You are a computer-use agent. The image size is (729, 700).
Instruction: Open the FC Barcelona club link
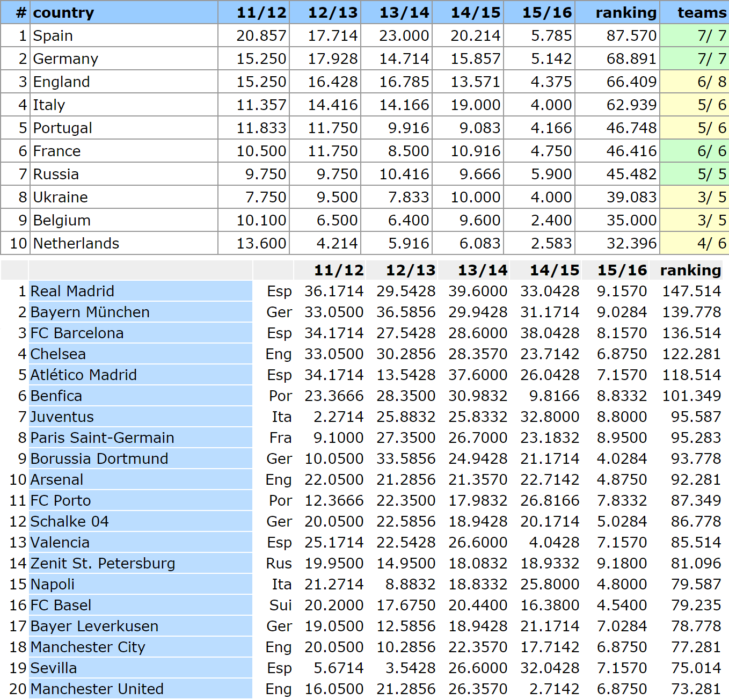pos(77,333)
